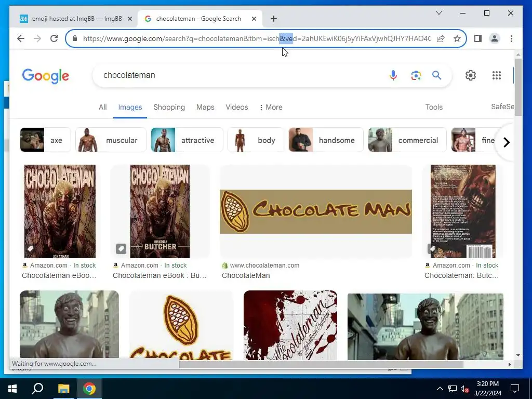Open Chrome's three-dot menu
Screen dimensions: 532x399
pos(511,38)
